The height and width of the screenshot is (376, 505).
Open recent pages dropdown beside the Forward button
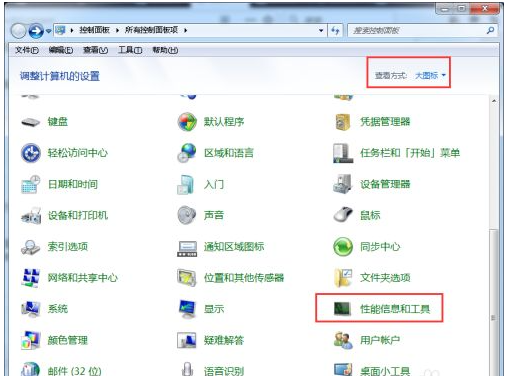[x=49, y=31]
